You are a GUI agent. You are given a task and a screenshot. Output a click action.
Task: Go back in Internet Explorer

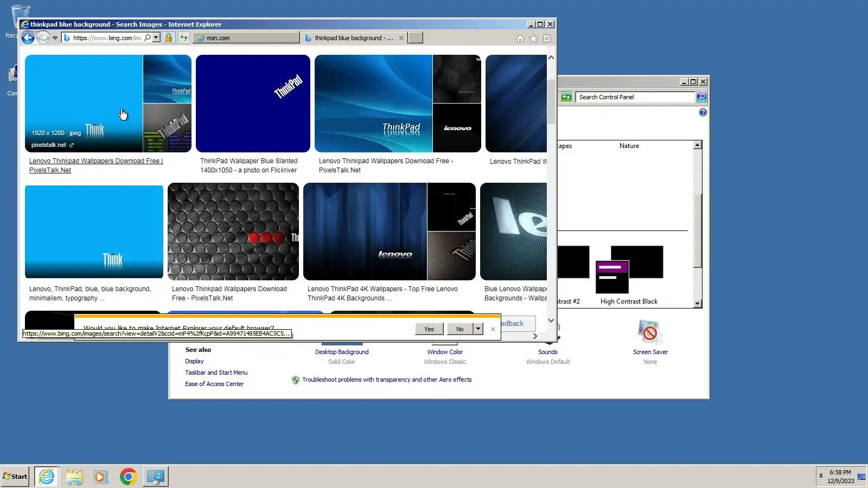tap(28, 38)
